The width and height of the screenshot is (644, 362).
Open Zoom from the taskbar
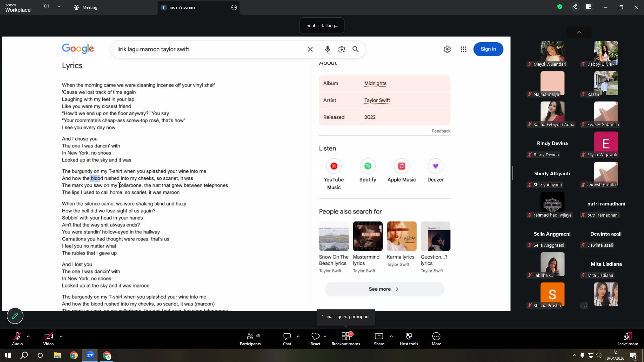click(90, 355)
